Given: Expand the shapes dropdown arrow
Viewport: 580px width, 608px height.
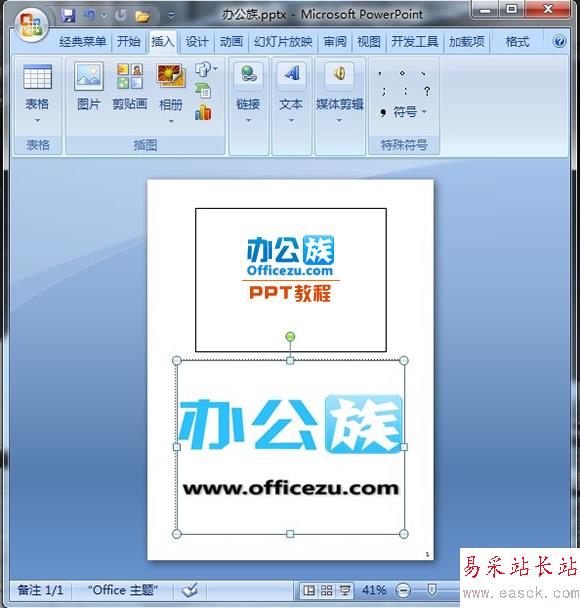Looking at the screenshot, I should 215,69.
